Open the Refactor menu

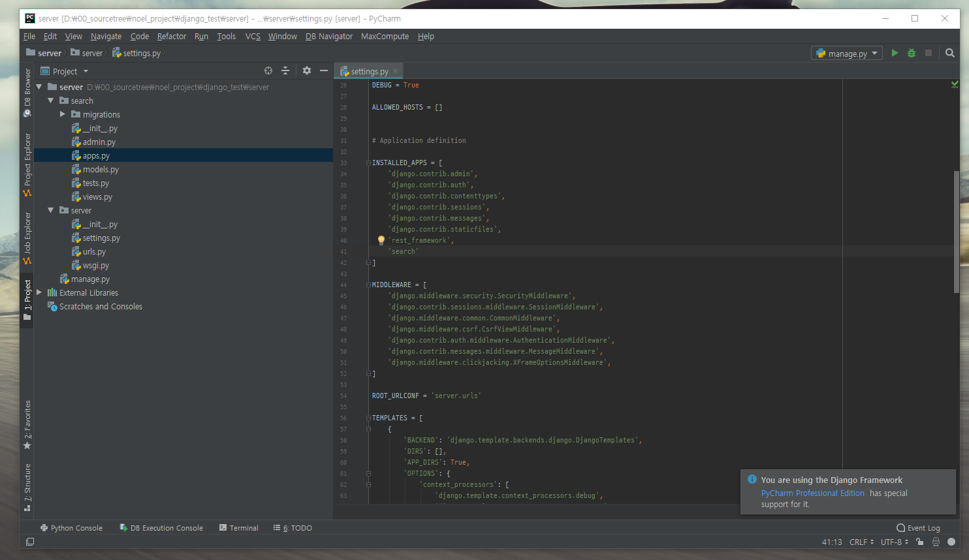(172, 37)
